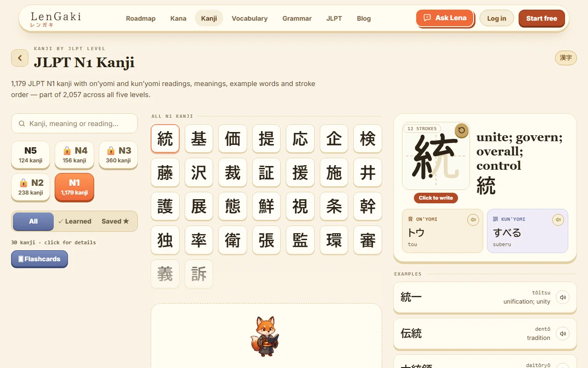Open the kanji tile 藤

pos(165,172)
